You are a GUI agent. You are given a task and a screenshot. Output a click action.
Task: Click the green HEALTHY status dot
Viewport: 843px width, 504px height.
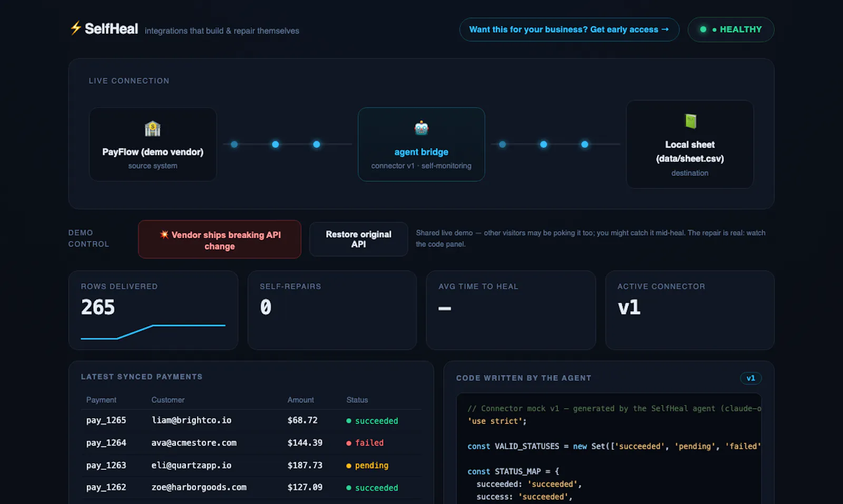pos(703,29)
